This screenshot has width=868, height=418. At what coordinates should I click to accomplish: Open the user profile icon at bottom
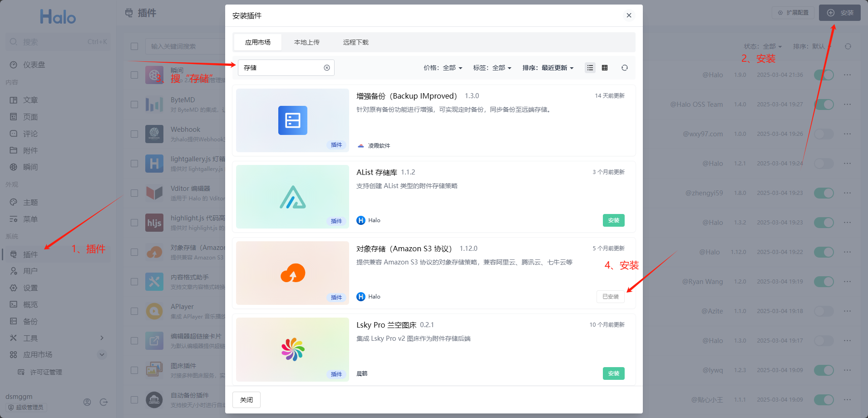pos(87,402)
